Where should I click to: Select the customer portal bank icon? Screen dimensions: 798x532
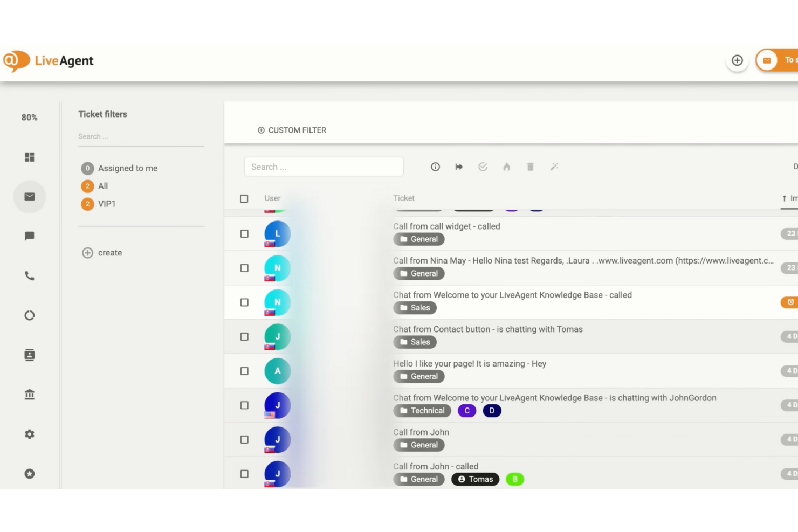point(30,395)
